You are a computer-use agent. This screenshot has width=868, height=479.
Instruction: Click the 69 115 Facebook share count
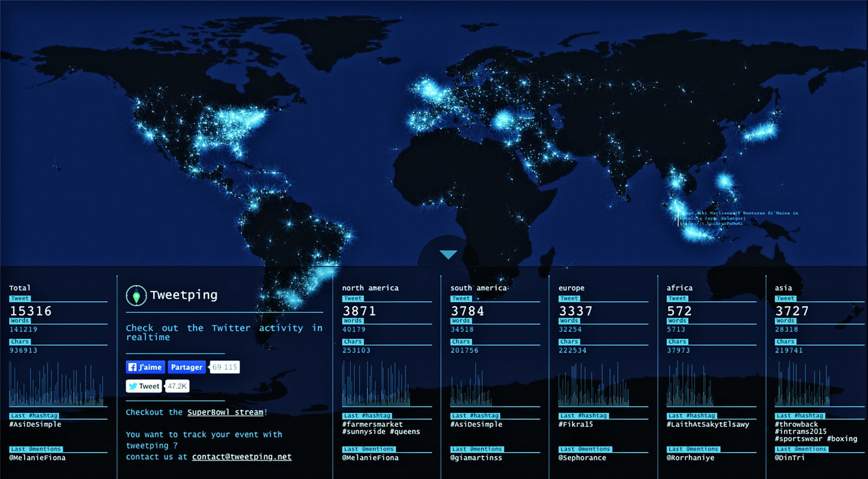225,367
